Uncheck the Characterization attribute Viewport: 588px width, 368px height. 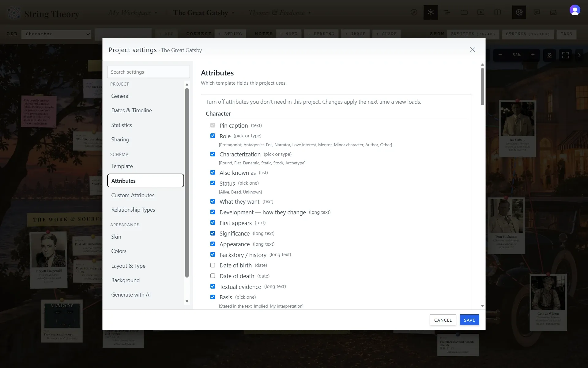click(213, 154)
